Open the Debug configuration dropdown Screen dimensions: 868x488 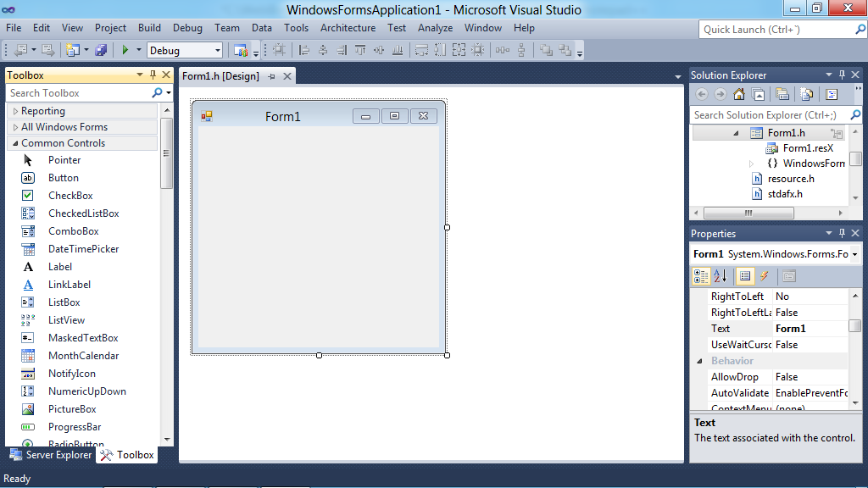217,50
